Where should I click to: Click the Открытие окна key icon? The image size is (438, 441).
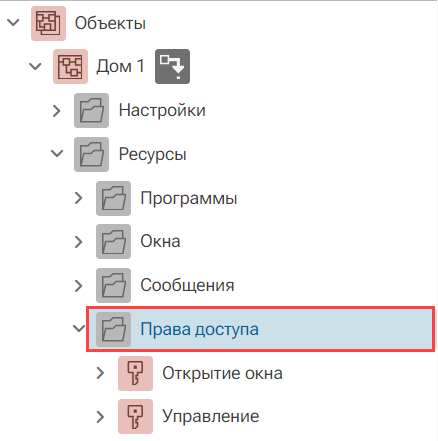(135, 373)
